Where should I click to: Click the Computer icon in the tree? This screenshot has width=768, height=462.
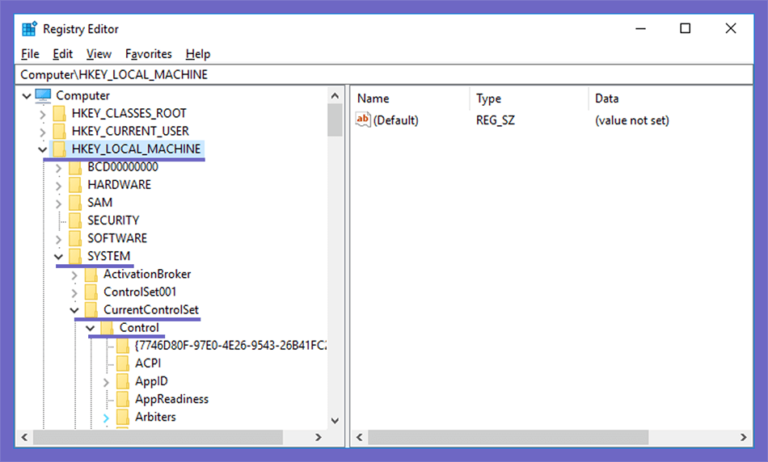[x=43, y=96]
